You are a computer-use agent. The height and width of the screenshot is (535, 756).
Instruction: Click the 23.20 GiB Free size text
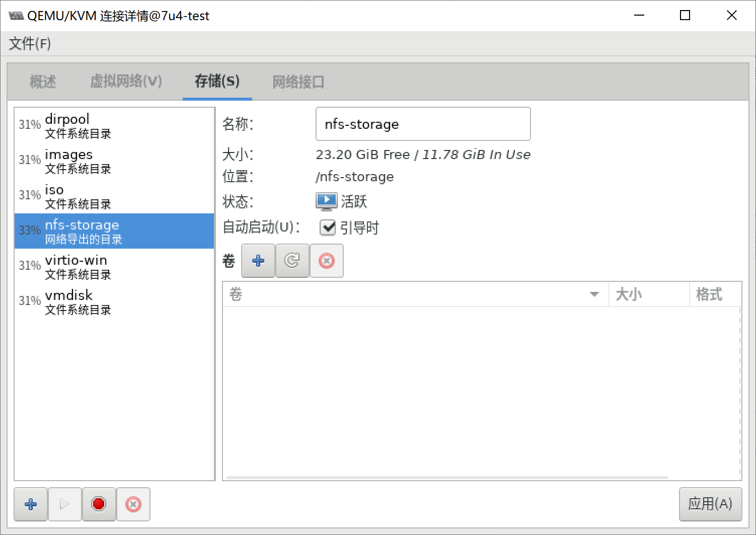click(363, 155)
